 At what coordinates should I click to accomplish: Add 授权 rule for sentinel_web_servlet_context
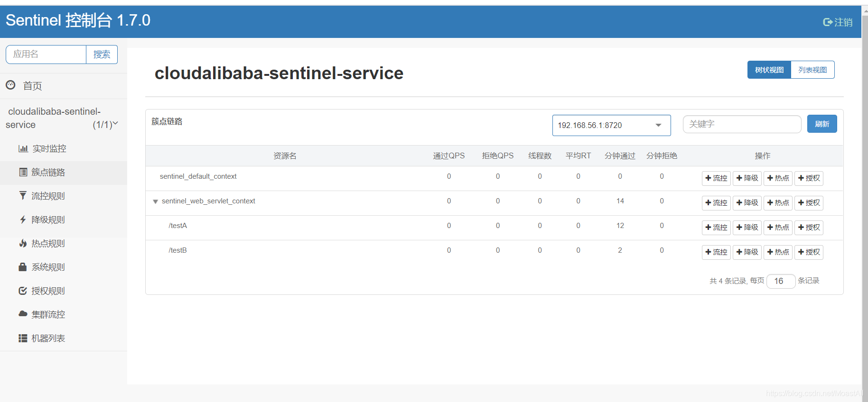[809, 203]
